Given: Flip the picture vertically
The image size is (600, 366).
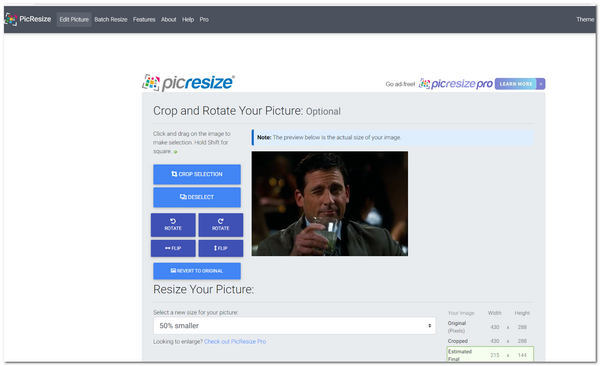Looking at the screenshot, I should [221, 248].
